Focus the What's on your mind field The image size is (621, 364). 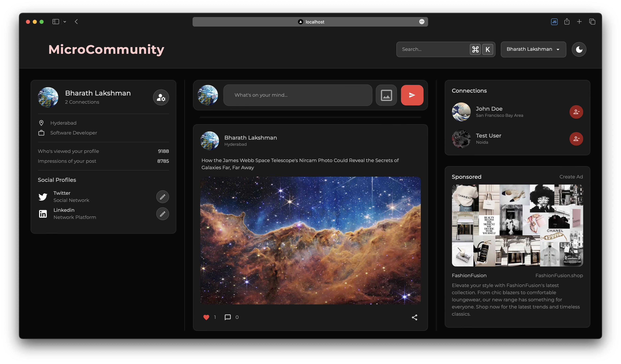tap(298, 95)
